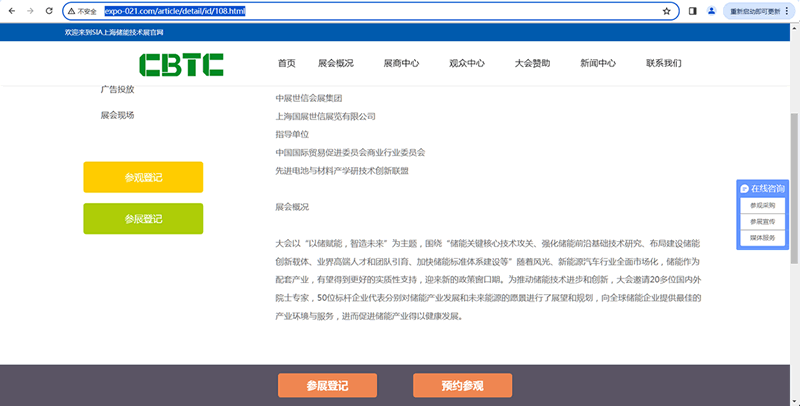The image size is (800, 406).
Task: Click the CBTC green logo
Action: (x=181, y=64)
